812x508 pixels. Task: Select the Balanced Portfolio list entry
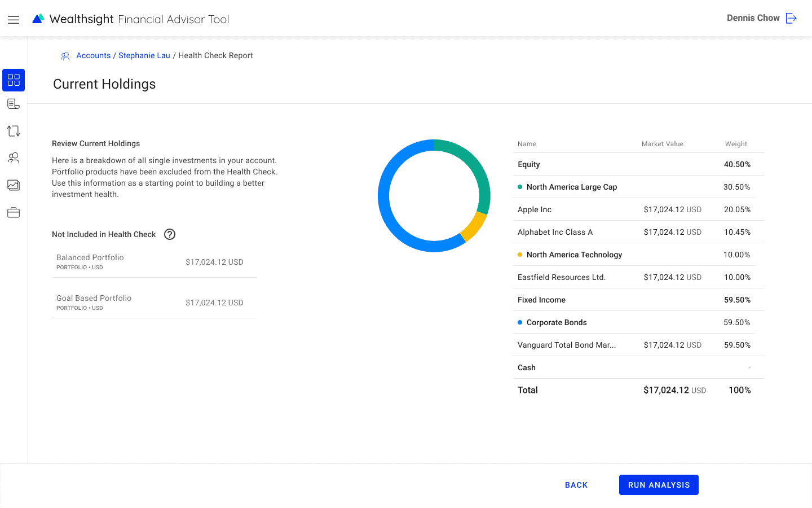coord(154,261)
